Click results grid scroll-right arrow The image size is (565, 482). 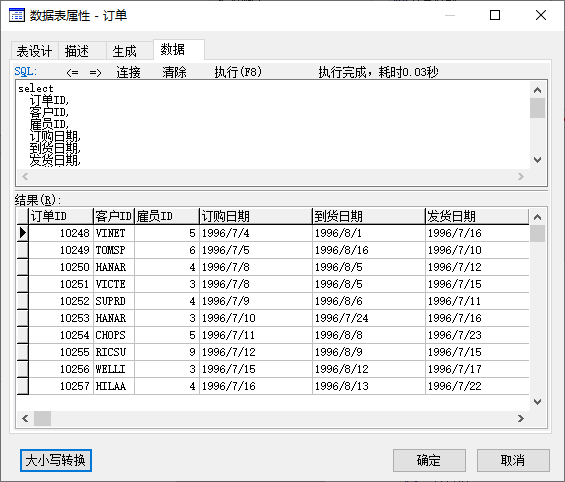[520, 419]
